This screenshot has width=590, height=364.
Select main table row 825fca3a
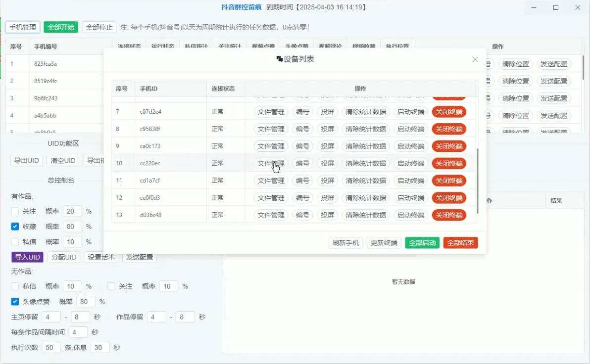(46, 64)
